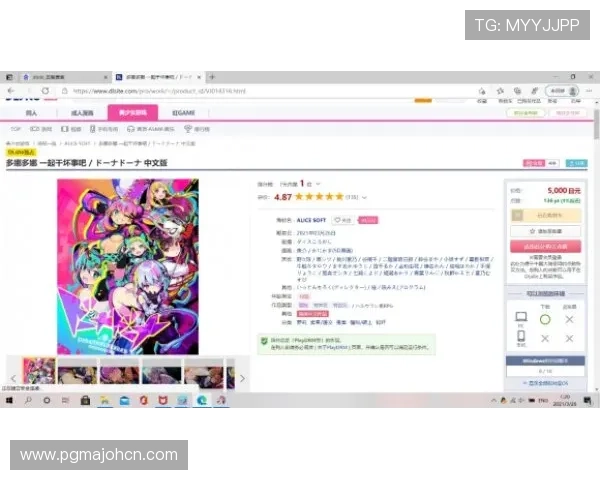The width and height of the screenshot is (600, 480).
Task: Click the cyan share button near the title
Action: (577, 163)
